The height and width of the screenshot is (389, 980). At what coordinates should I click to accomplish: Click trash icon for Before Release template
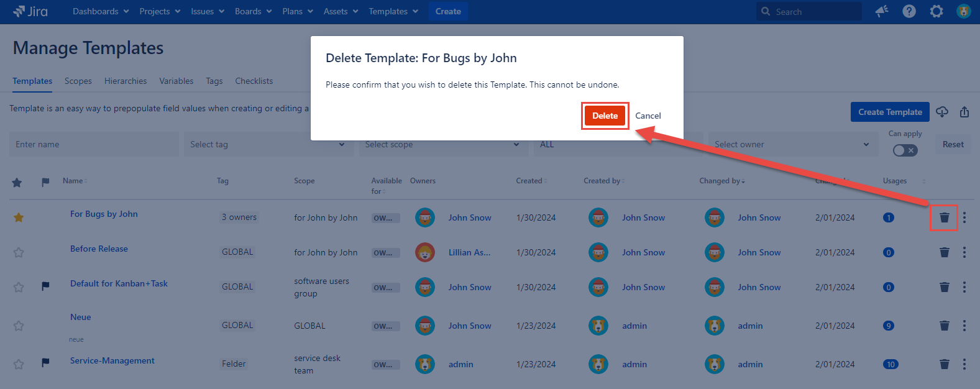pyautogui.click(x=944, y=252)
